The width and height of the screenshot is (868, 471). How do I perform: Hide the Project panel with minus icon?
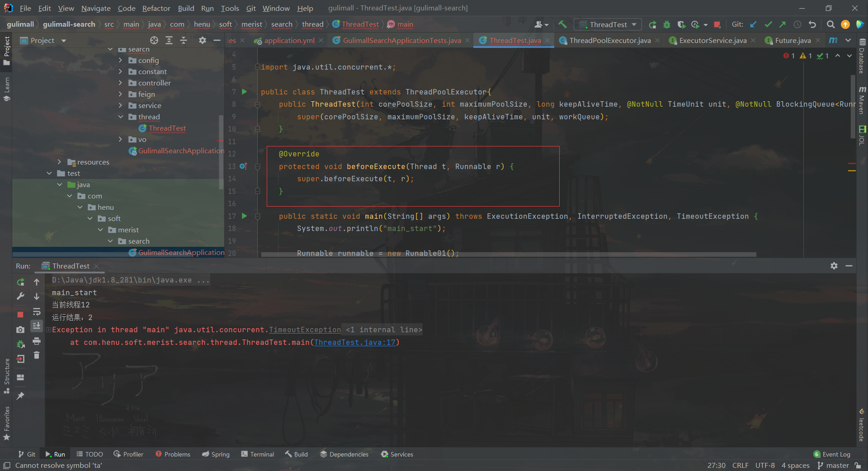coord(217,40)
